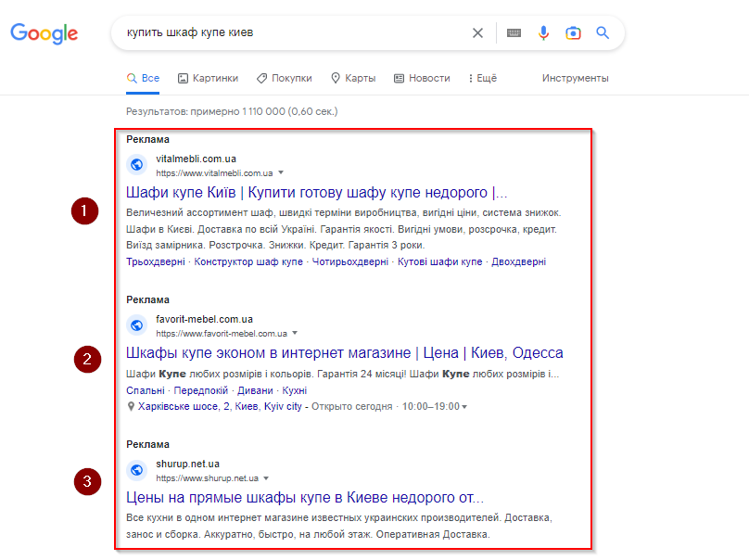This screenshot has height=560, width=749.
Task: Click the 'https://www.favorit-mebel.com.ua' URL text
Action: [x=222, y=334]
